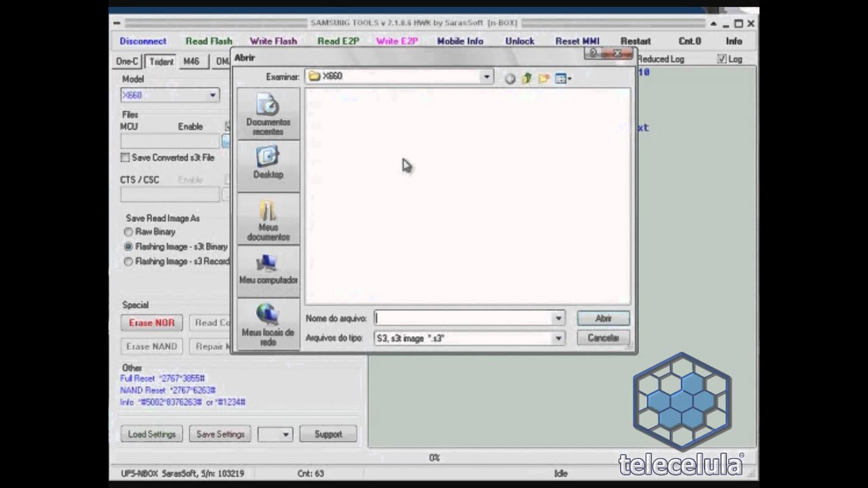Click the NAND Reset *2767*6263# text
The height and width of the screenshot is (488, 868).
(167, 390)
